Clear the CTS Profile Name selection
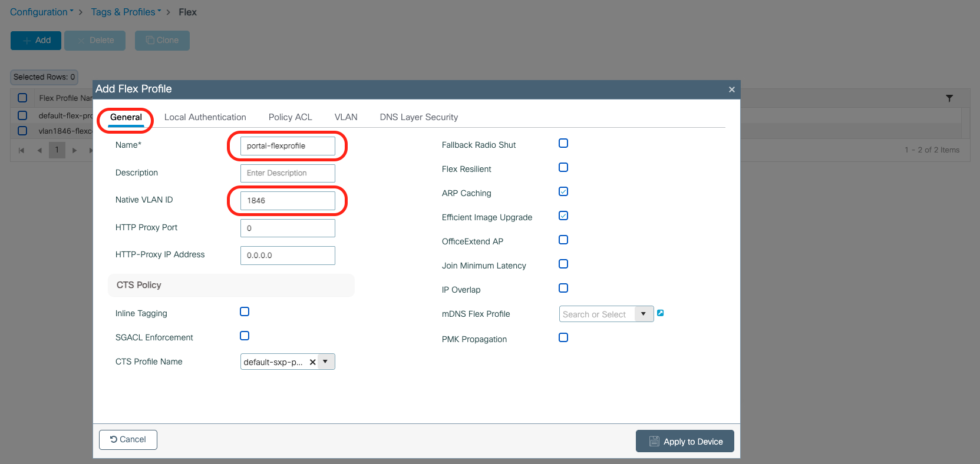Image resolution: width=980 pixels, height=464 pixels. (x=312, y=362)
